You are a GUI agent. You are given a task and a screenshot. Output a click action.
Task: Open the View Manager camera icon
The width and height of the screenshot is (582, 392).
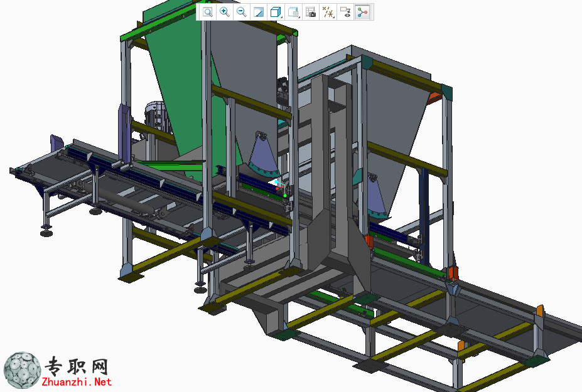click(311, 13)
